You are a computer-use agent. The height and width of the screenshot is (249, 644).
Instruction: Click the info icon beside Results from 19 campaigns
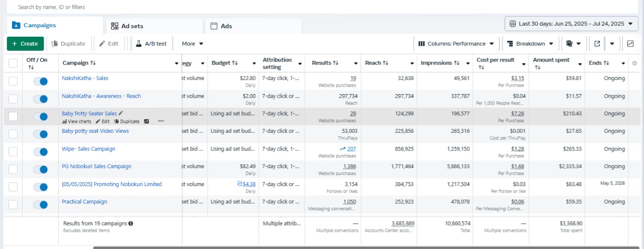(131, 223)
